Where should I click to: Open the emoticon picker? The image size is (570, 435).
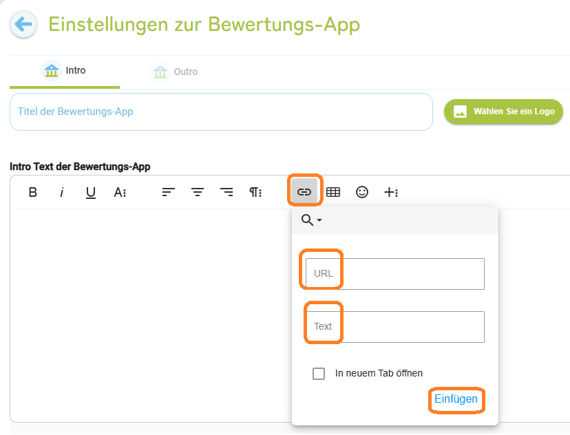pos(362,192)
